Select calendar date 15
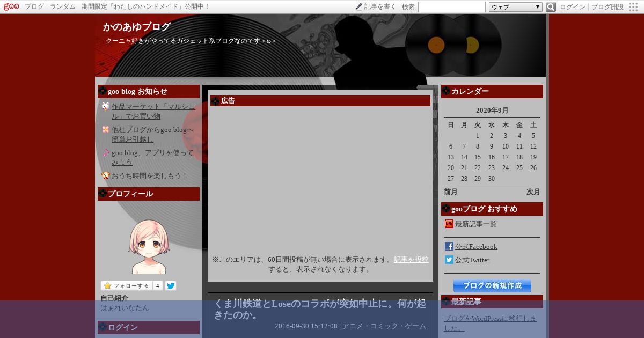644x338 pixels. click(478, 157)
